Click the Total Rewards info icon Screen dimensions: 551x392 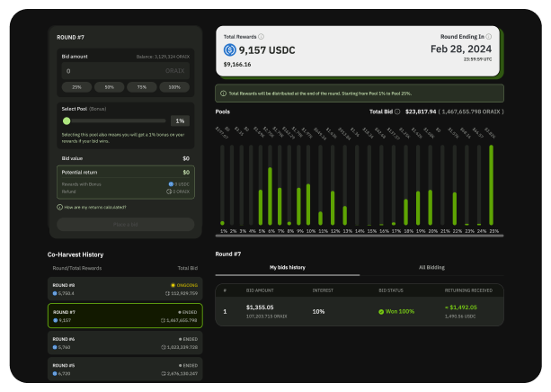tap(261, 37)
